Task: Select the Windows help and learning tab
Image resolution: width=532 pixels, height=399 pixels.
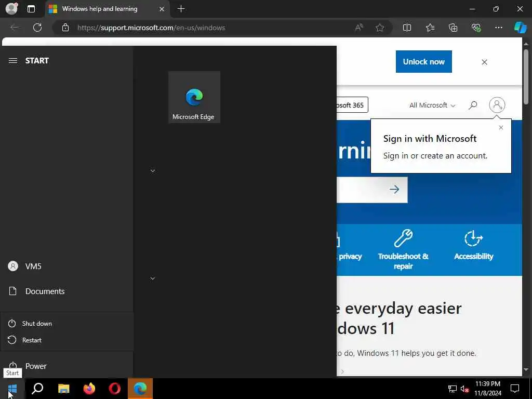Action: pos(107,9)
